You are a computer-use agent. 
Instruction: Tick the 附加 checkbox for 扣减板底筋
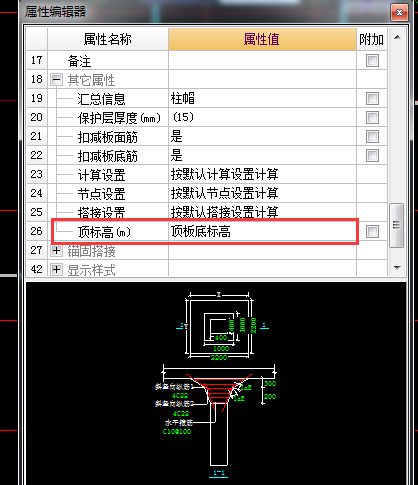click(372, 156)
